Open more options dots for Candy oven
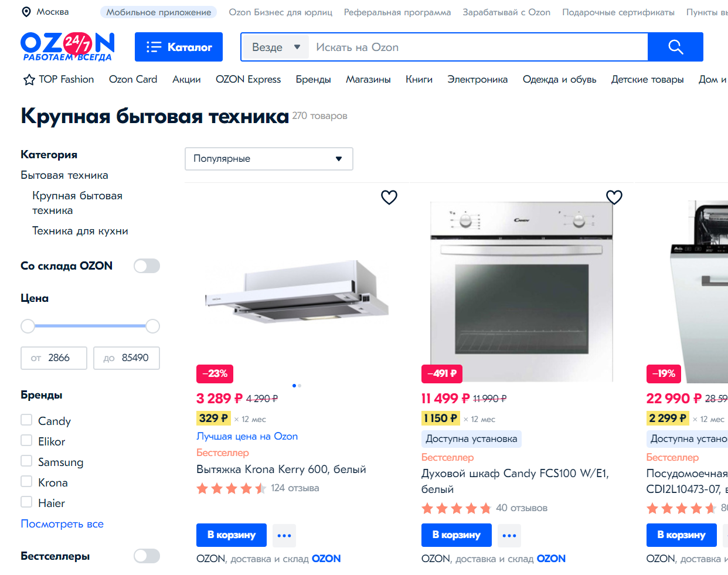 [x=509, y=535]
